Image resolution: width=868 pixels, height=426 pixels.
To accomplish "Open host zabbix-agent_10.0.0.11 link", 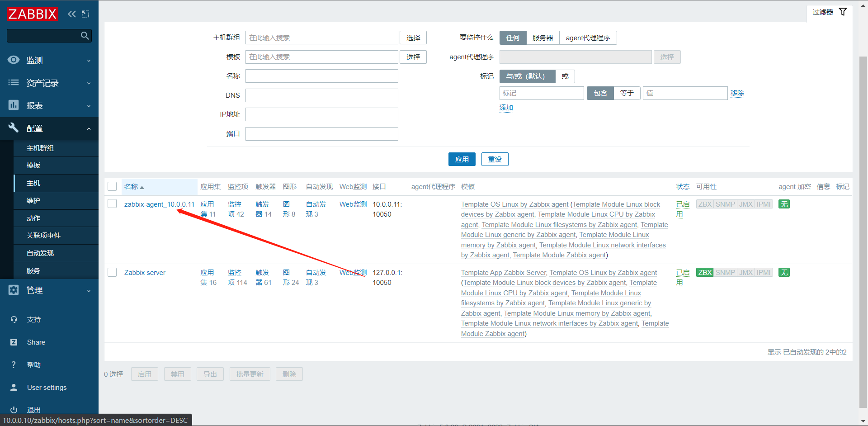I will (x=159, y=204).
